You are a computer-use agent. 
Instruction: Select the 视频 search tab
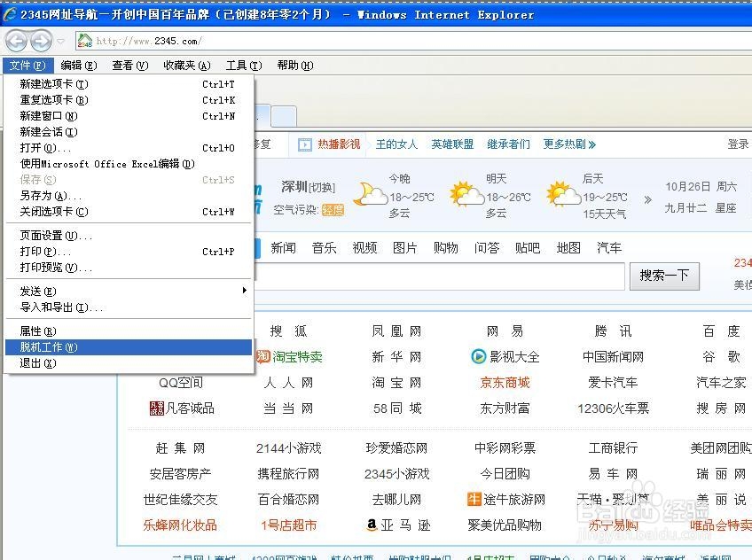[x=364, y=248]
